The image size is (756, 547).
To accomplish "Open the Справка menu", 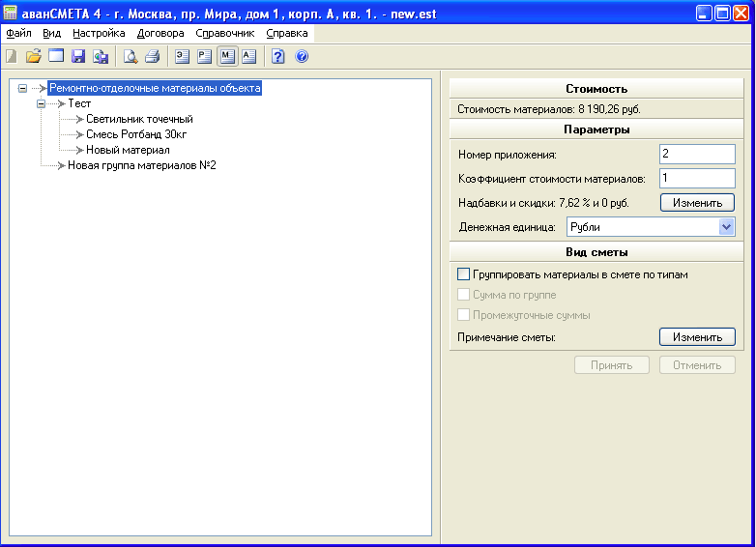I will (x=287, y=33).
